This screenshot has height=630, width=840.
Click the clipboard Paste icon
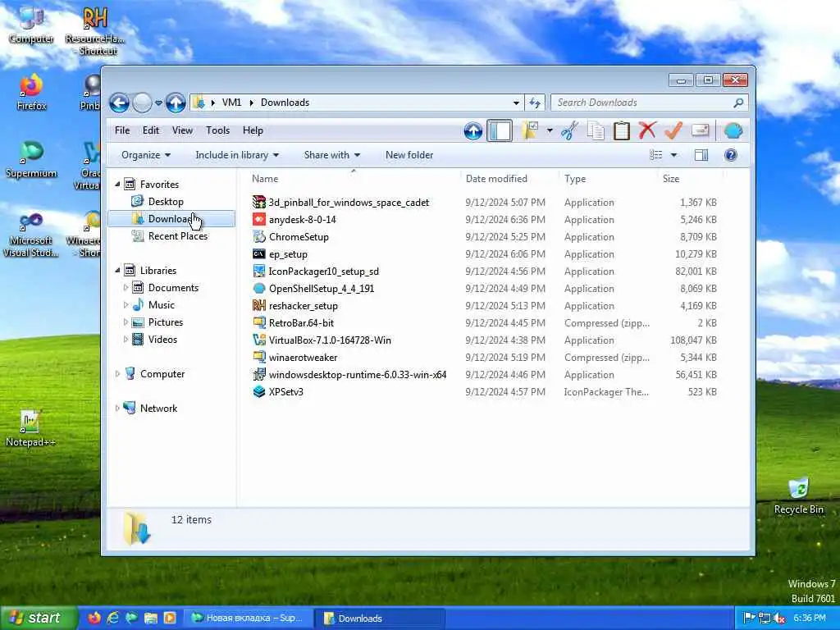(x=622, y=130)
